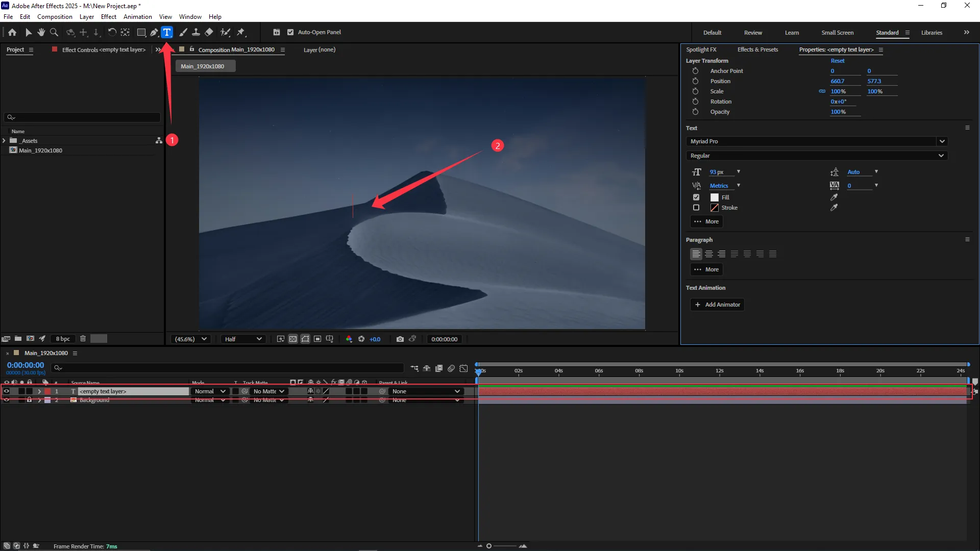Open the Animation menu
This screenshot has width=980, height=551.
tap(137, 17)
